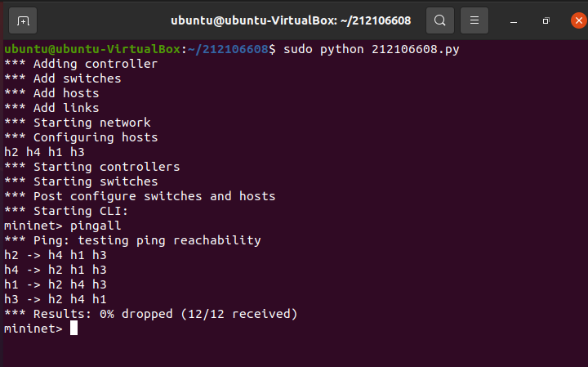Click the green ubuntu@ubuntu-VirtualBox prompt text
Screen dimensions: 588x367
tap(92, 49)
